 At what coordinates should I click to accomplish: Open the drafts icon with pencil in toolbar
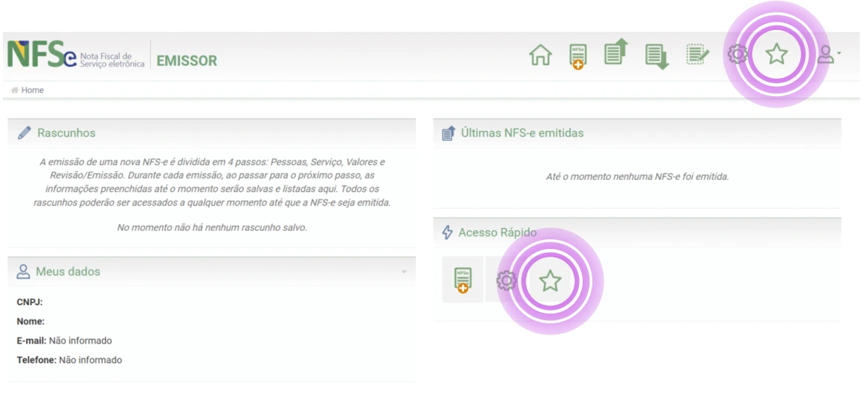click(x=698, y=55)
